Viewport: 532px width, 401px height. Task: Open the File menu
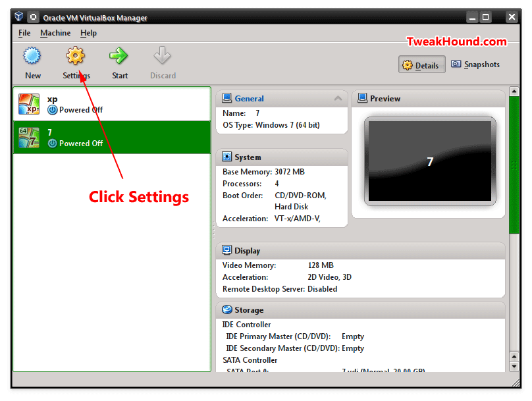coord(24,33)
